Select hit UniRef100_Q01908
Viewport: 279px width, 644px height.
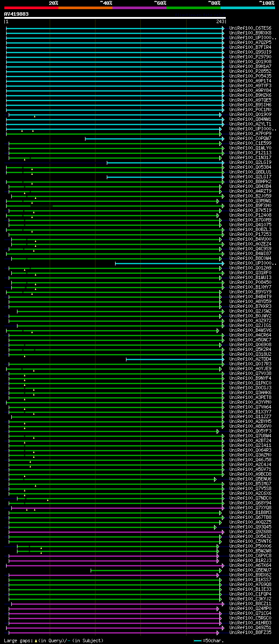(x=250, y=61)
